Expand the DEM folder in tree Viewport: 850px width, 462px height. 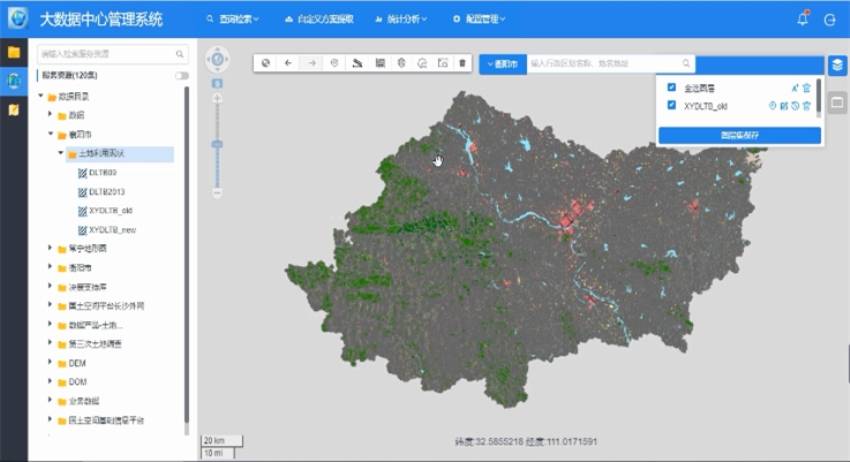tap(51, 363)
